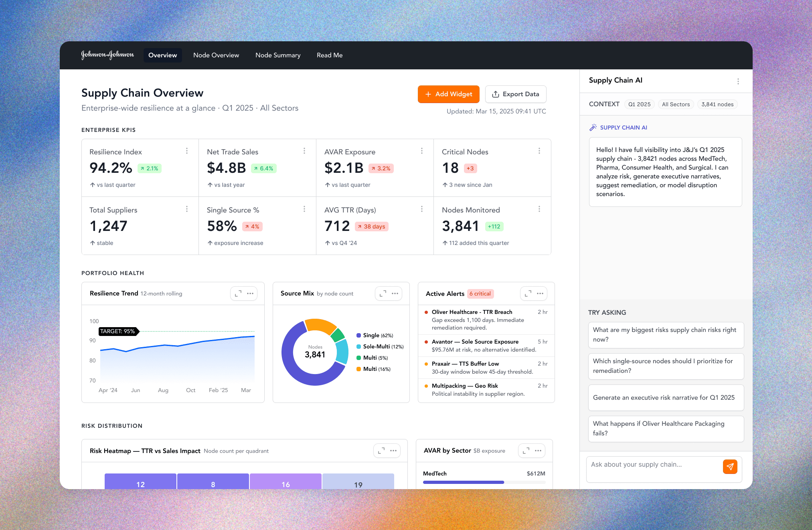Open Supply Chain AI panel options menu
This screenshot has height=530, width=812.
tap(738, 81)
